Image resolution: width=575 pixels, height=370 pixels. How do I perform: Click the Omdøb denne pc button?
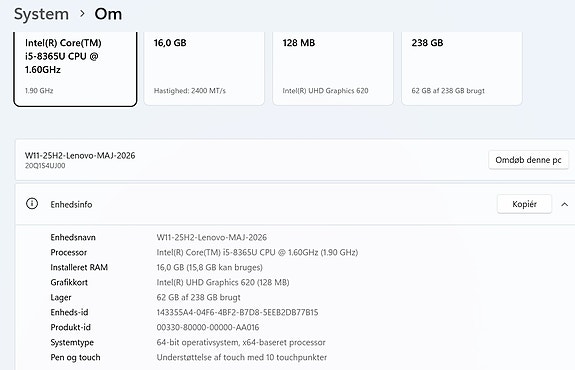tap(528, 160)
